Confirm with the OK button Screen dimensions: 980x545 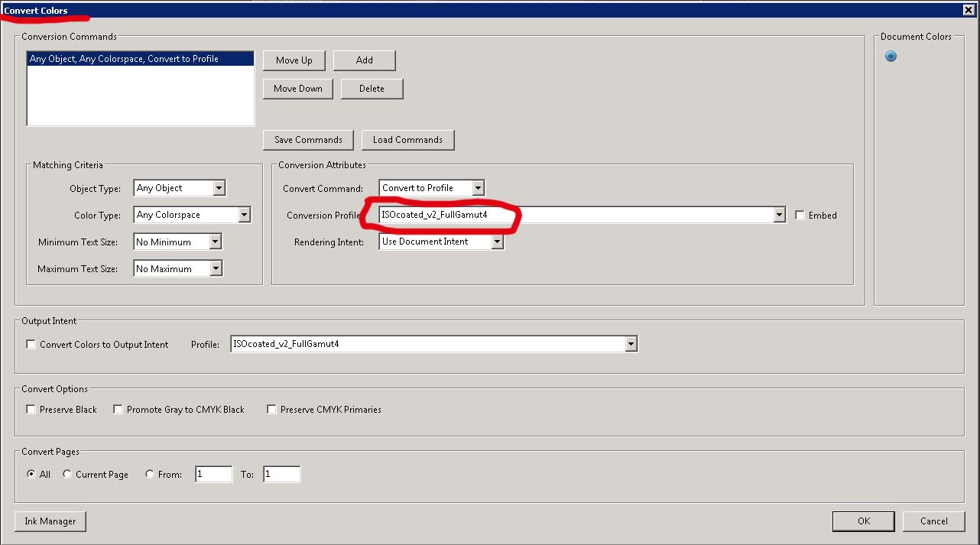[x=864, y=521]
